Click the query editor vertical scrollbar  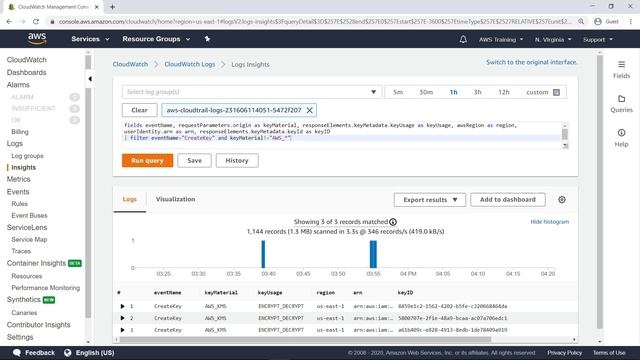(565, 135)
